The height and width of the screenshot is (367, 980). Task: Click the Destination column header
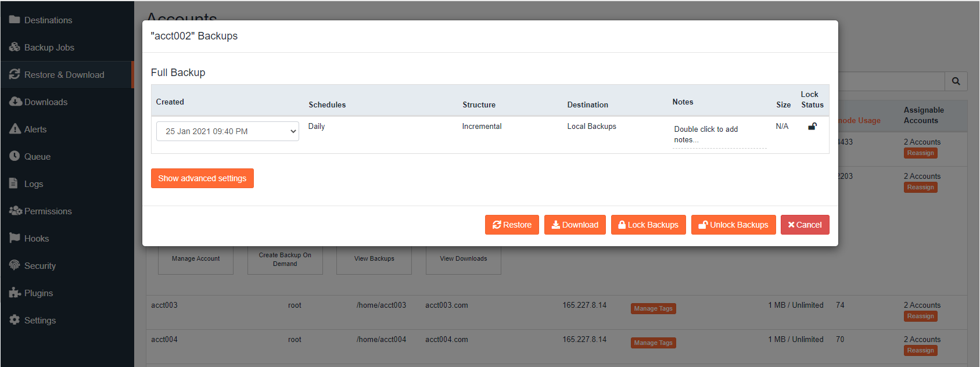pos(588,105)
